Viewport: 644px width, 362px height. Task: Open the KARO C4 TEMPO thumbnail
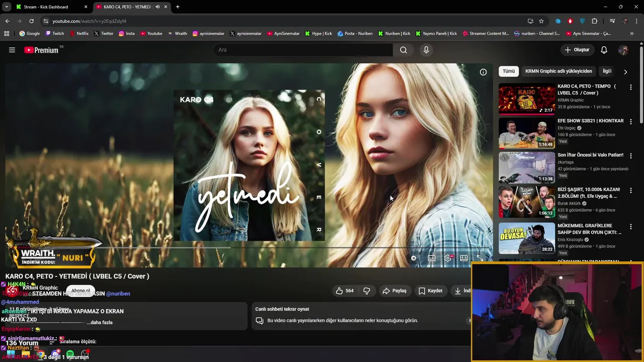pos(527,99)
